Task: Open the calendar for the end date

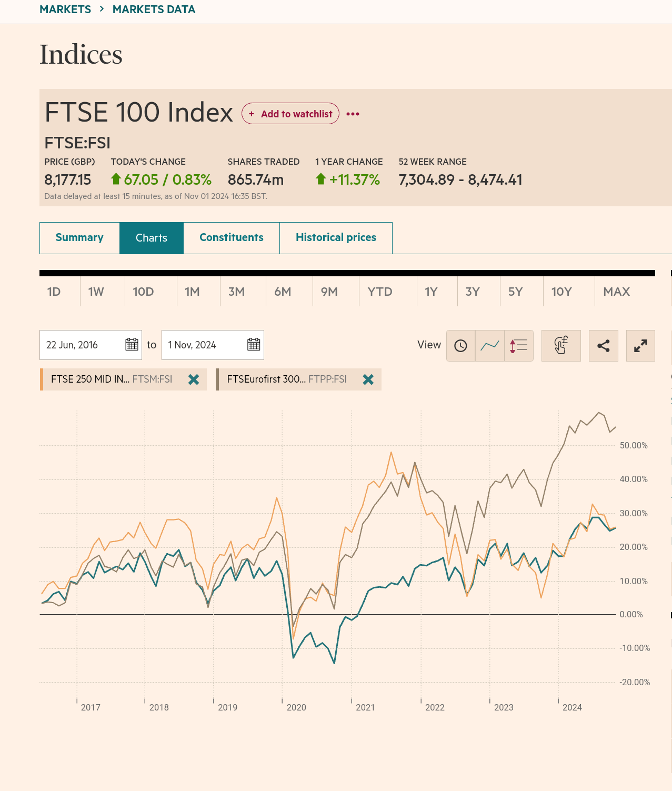Action: pos(254,345)
